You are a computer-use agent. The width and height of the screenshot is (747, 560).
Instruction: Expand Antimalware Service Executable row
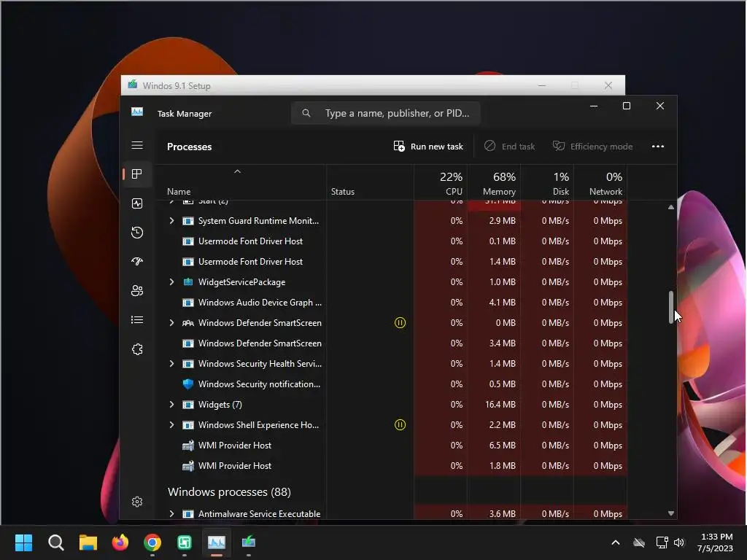pos(172,514)
